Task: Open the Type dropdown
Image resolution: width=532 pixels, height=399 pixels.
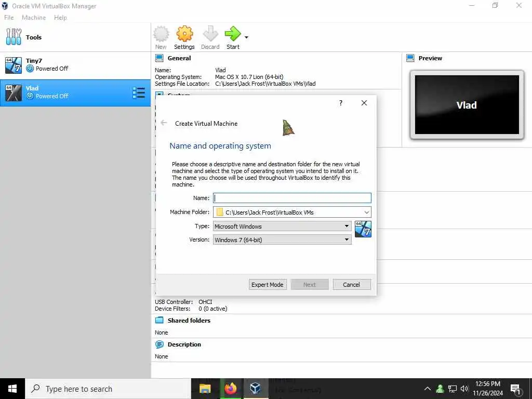Action: coord(282,227)
